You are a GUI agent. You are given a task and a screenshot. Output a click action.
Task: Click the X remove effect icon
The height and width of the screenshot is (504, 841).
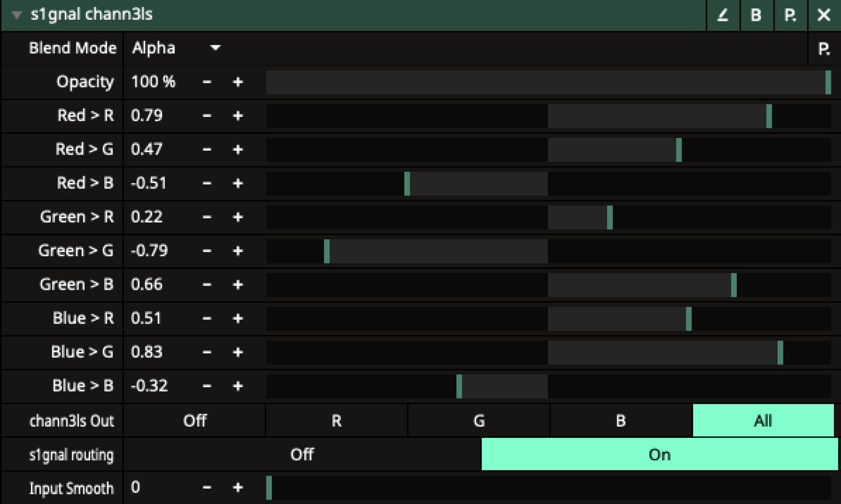point(823,15)
